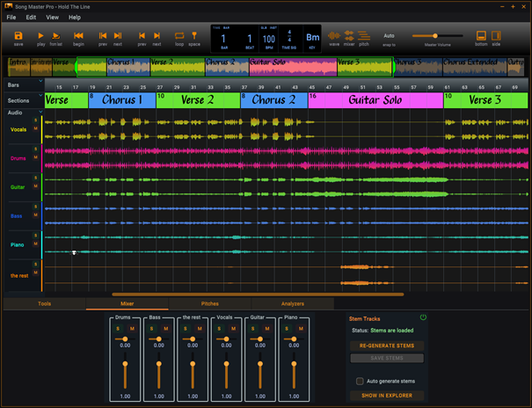Image resolution: width=532 pixels, height=408 pixels.
Task: Solo the Vocals track in the timeline
Action: coord(35,121)
